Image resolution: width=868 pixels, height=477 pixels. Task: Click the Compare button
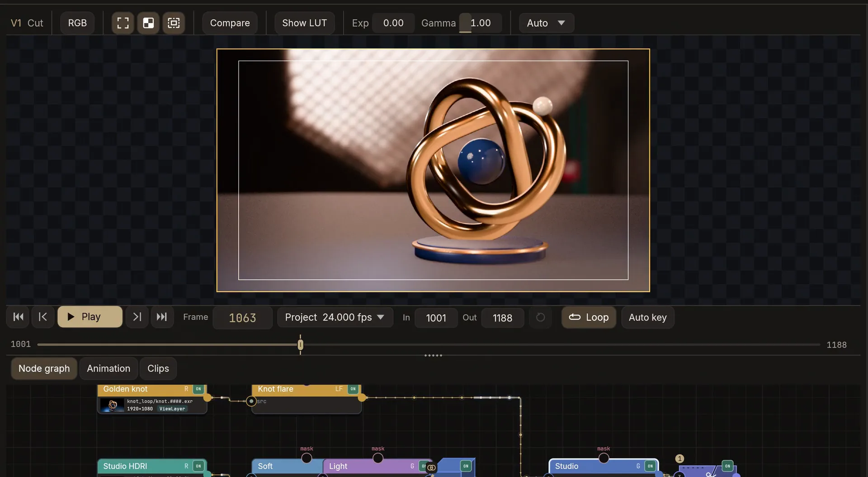pos(230,23)
